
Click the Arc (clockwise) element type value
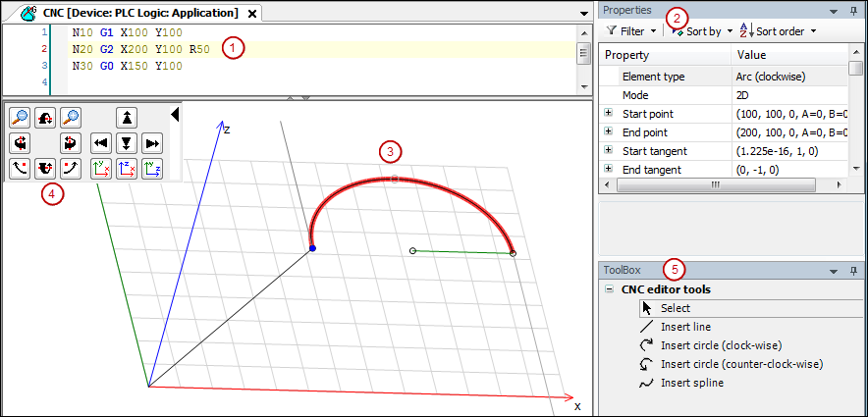[771, 77]
